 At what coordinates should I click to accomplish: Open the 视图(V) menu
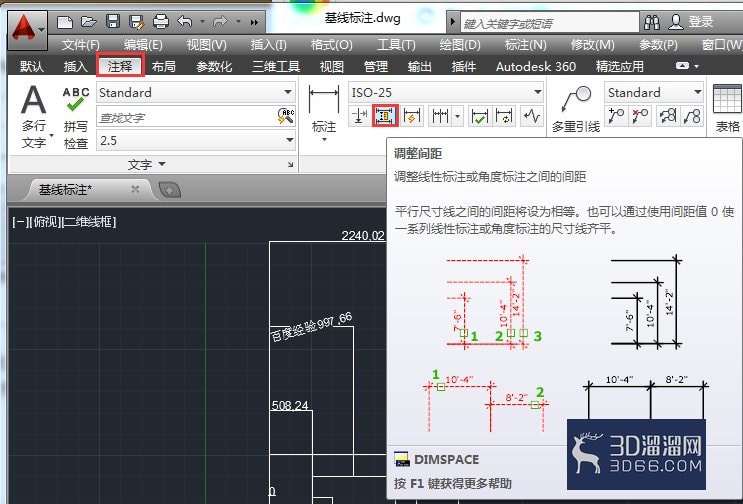coord(206,45)
